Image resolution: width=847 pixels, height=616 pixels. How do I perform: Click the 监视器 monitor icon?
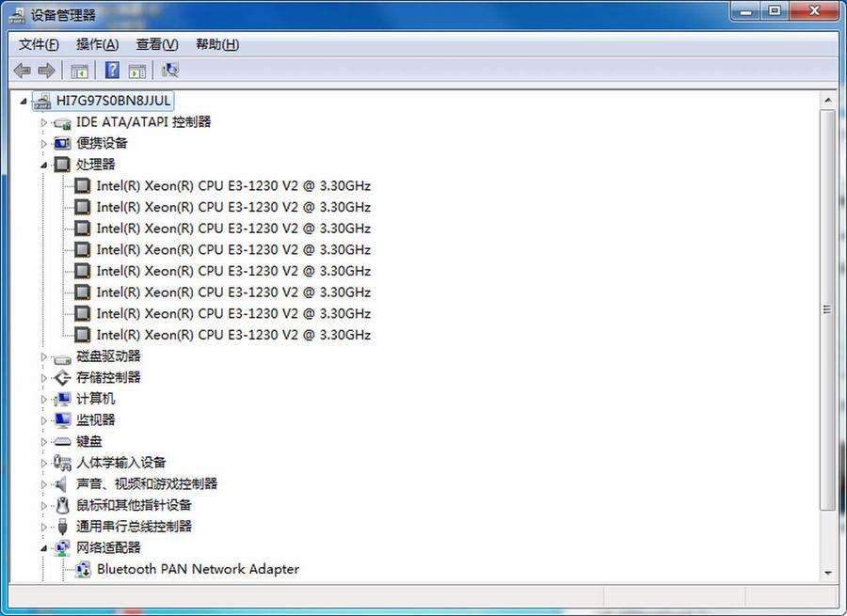pos(63,420)
